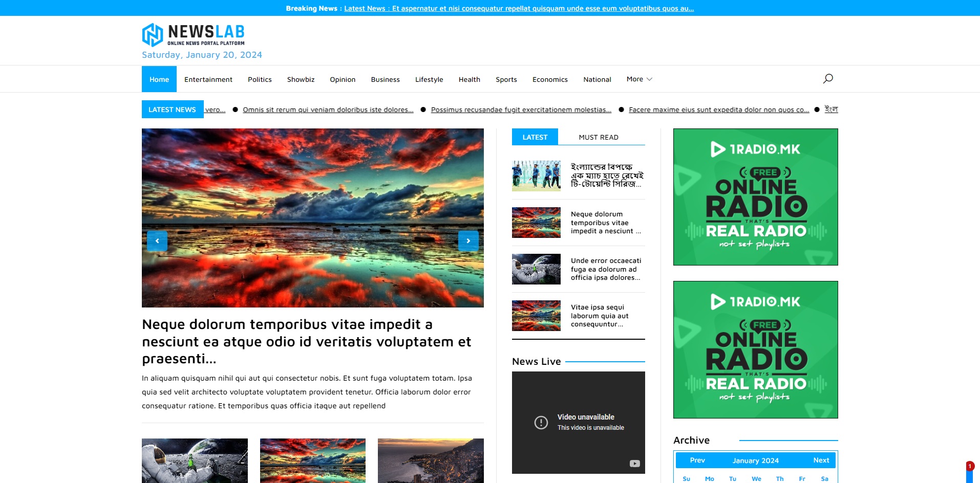This screenshot has width=980, height=483.
Task: Open the 'Omnis sit rerum' ticker link
Action: tap(328, 109)
